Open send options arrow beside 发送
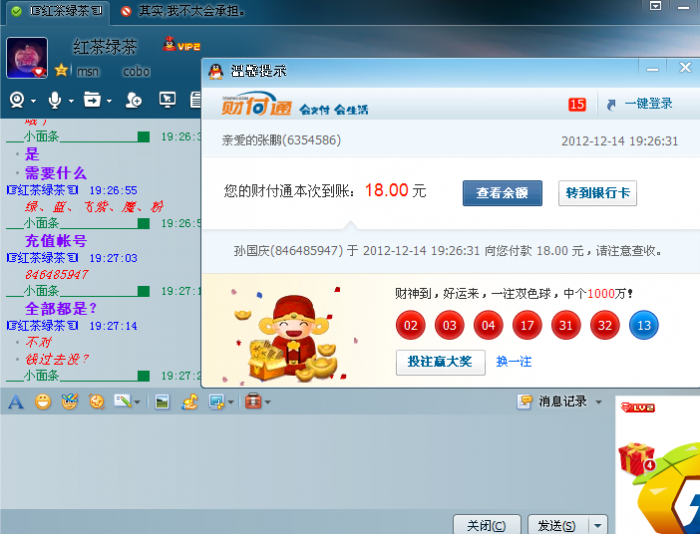The image size is (700, 534). (x=598, y=526)
